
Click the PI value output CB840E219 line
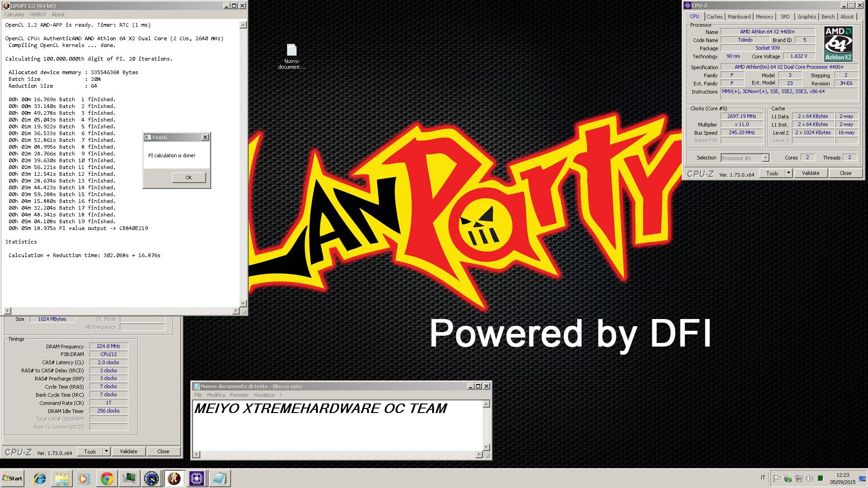point(78,228)
